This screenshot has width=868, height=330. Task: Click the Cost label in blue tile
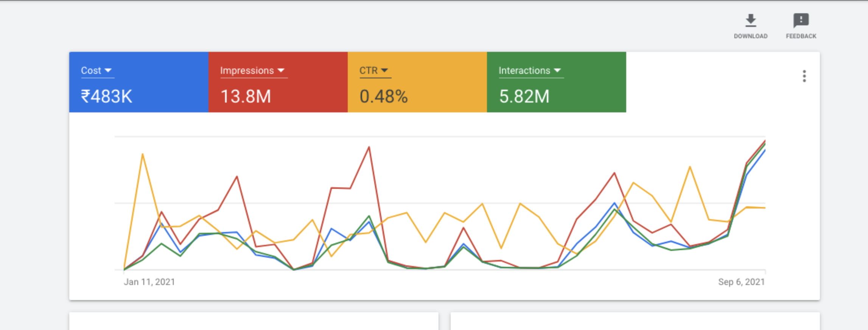(91, 70)
